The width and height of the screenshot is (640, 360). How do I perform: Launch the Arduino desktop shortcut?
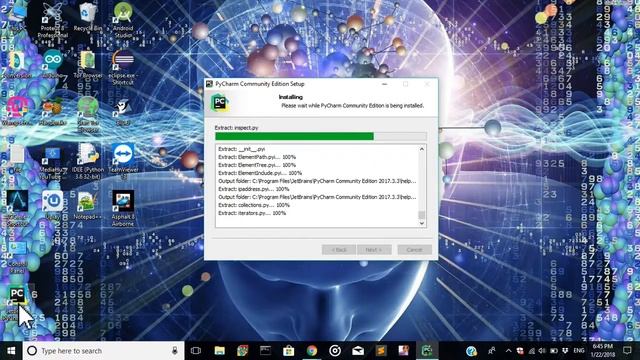[x=53, y=64]
